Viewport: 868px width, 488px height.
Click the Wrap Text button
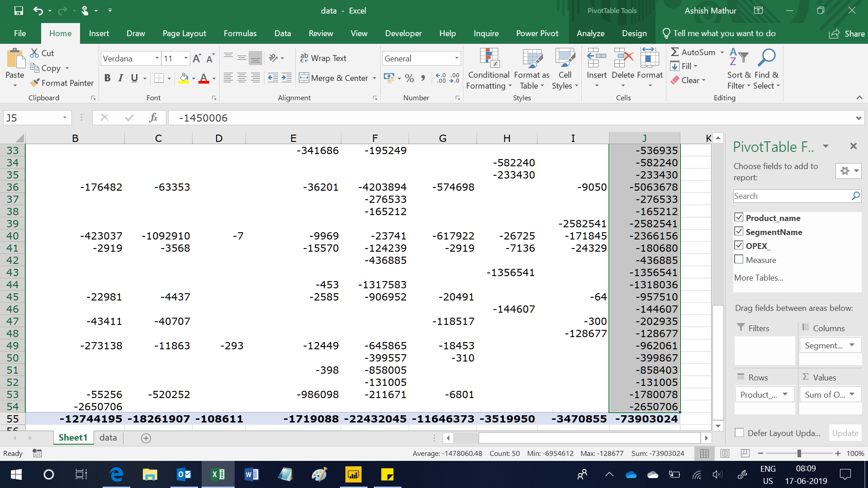[x=323, y=58]
